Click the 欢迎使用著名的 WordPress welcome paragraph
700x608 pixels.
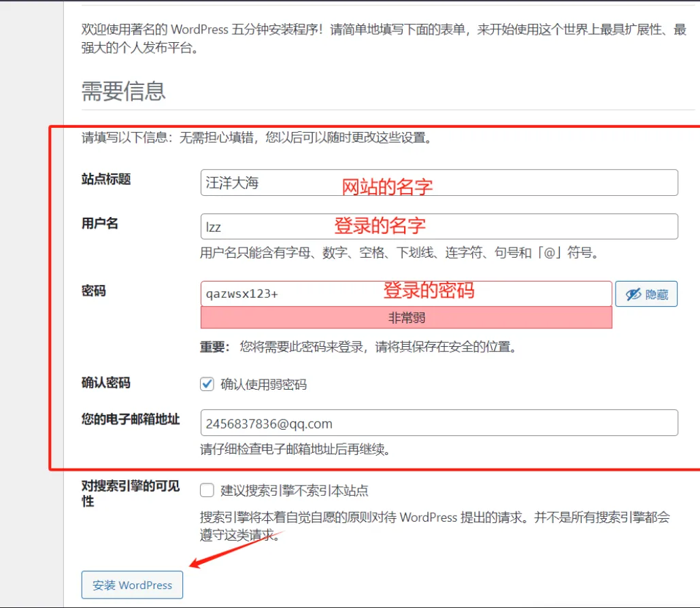point(384,38)
